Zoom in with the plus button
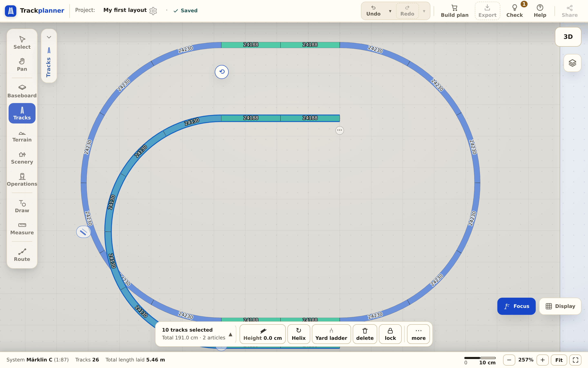 (x=542, y=360)
